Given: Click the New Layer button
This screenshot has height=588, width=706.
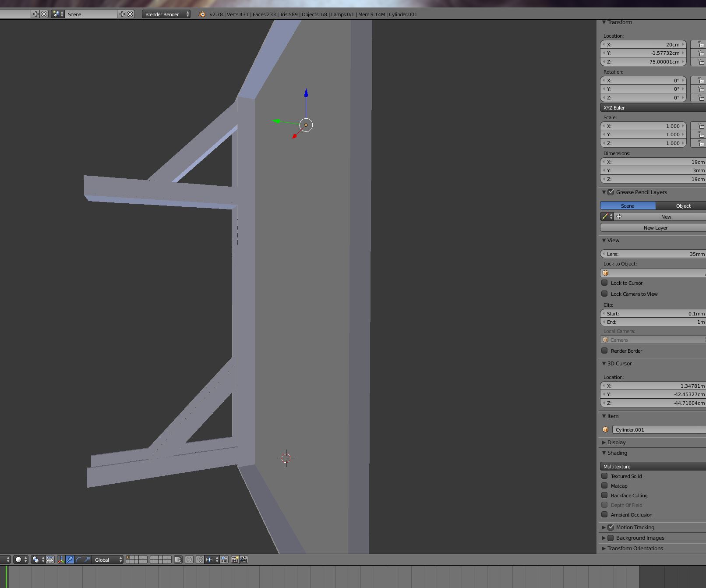Looking at the screenshot, I should click(x=655, y=228).
